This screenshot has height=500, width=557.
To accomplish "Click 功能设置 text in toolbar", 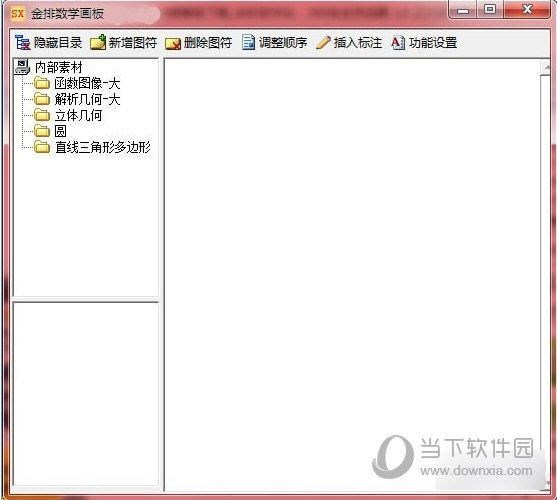I will [x=433, y=43].
